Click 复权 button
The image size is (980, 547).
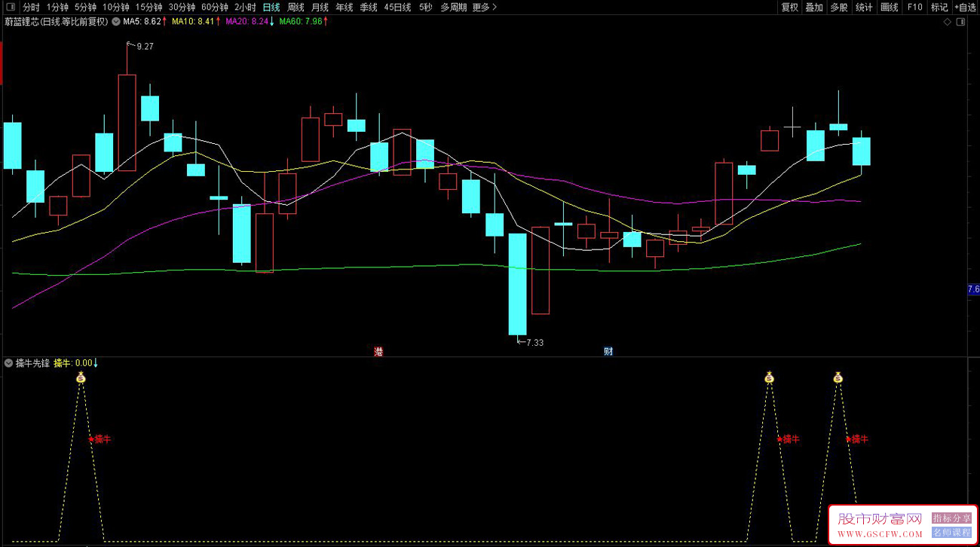tap(789, 7)
